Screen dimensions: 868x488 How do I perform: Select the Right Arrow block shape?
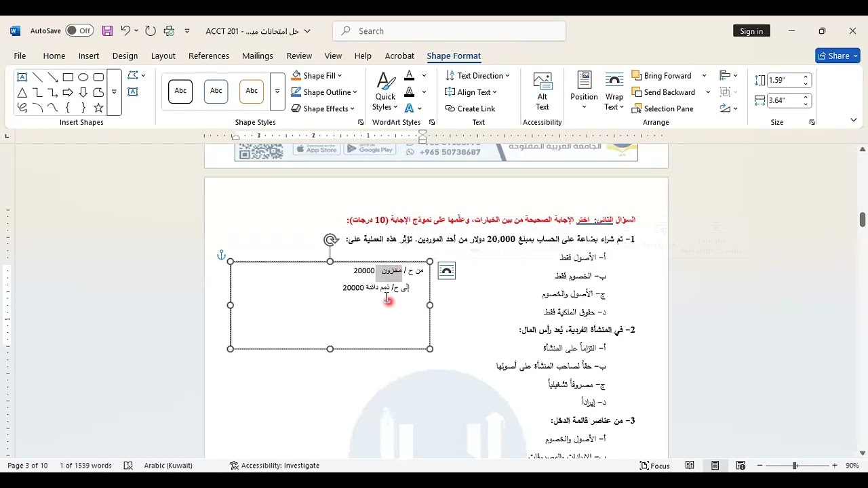[68, 93]
